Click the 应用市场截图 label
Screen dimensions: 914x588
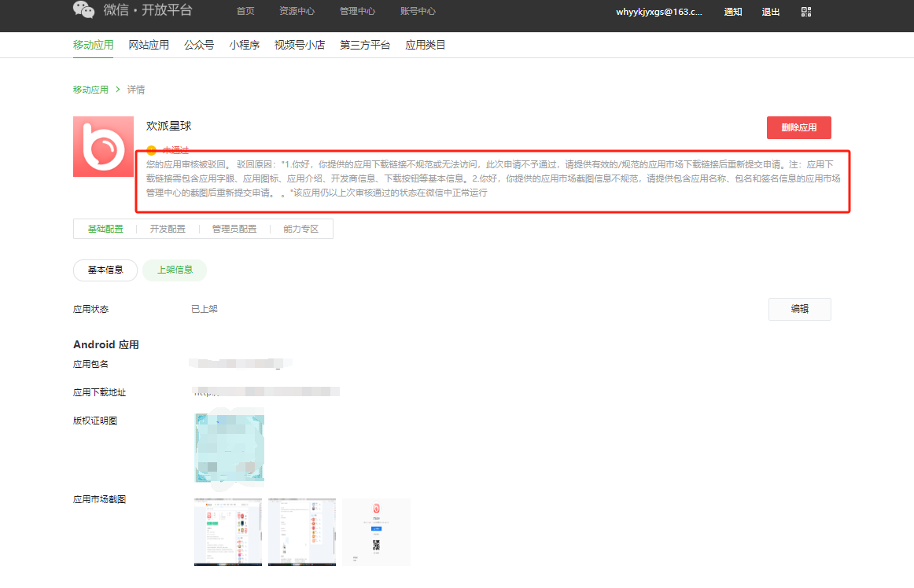click(x=99, y=499)
